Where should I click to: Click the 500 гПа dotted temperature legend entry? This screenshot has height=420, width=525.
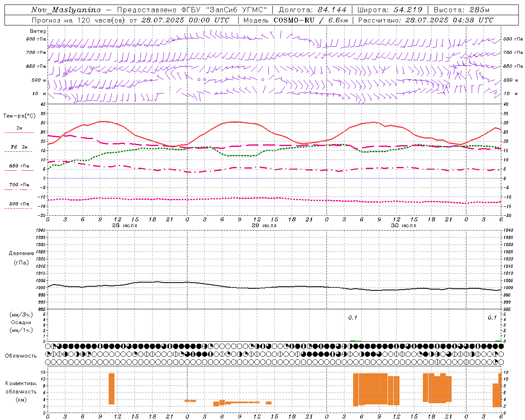[x=19, y=205]
